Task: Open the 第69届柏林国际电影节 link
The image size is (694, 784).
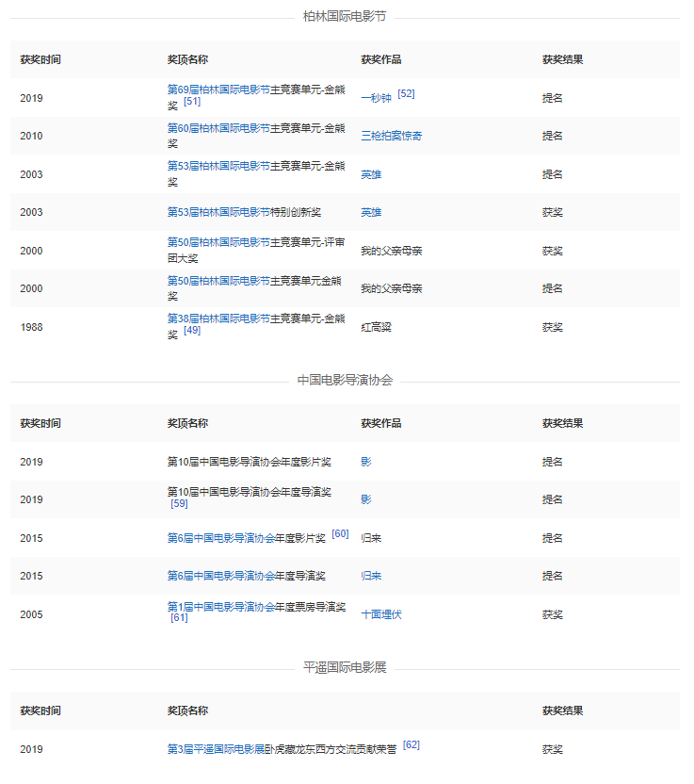Action: [x=218, y=90]
